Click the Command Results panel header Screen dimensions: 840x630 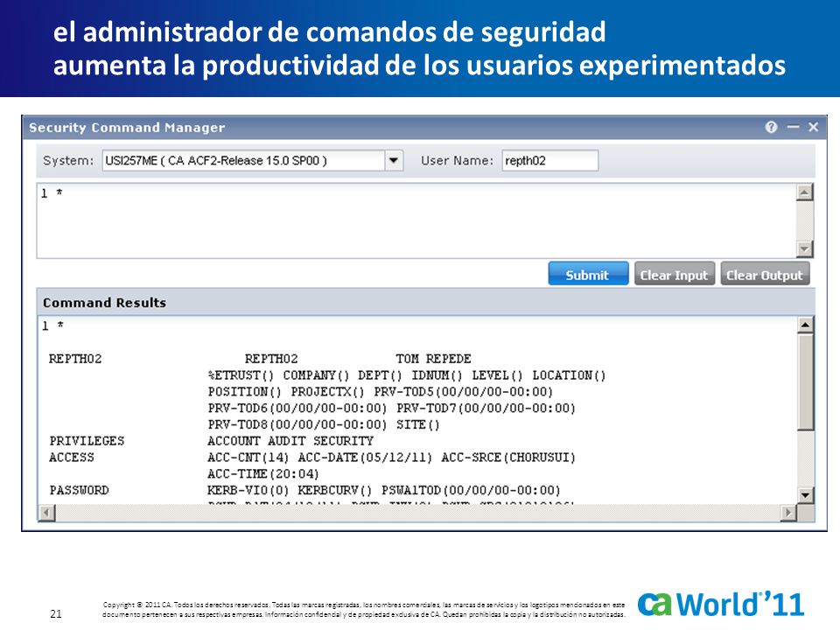pyautogui.click(x=426, y=303)
